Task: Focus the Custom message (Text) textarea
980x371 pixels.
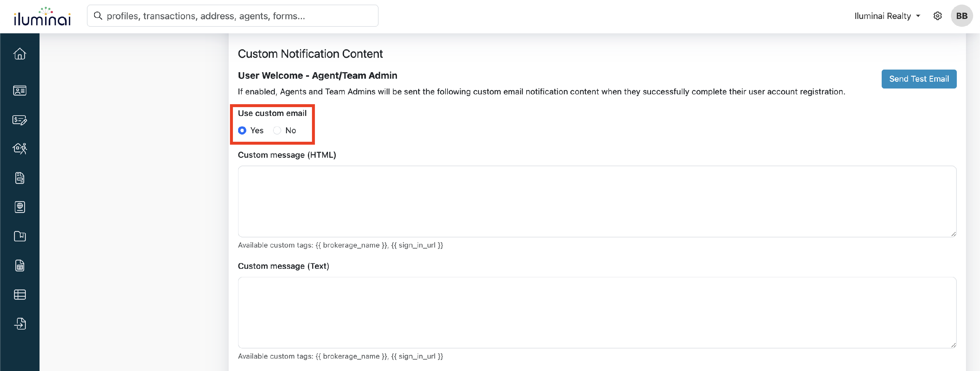Action: pos(597,313)
